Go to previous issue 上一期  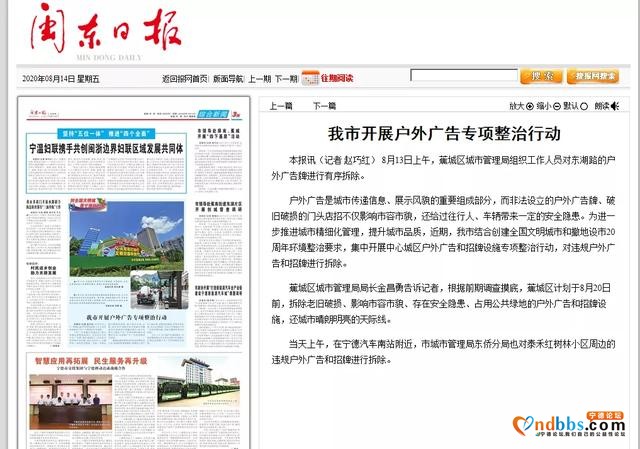[x=260, y=78]
